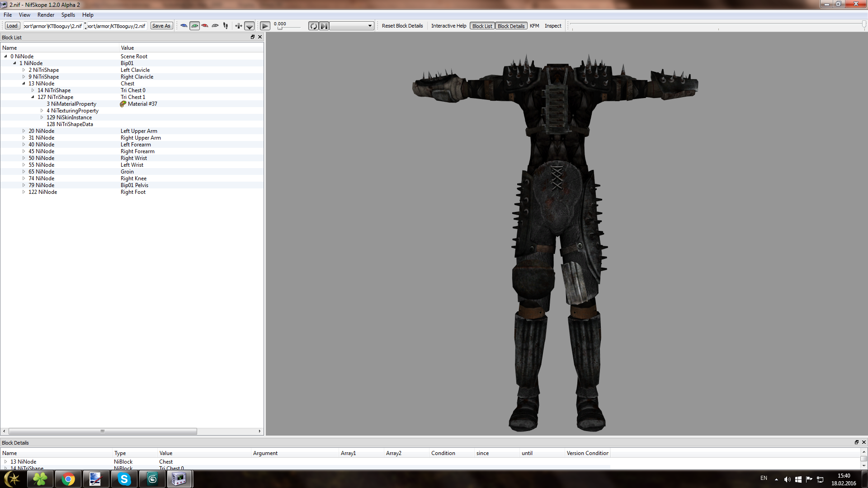868x488 pixels.
Task: Open the View menu
Action: tap(24, 15)
